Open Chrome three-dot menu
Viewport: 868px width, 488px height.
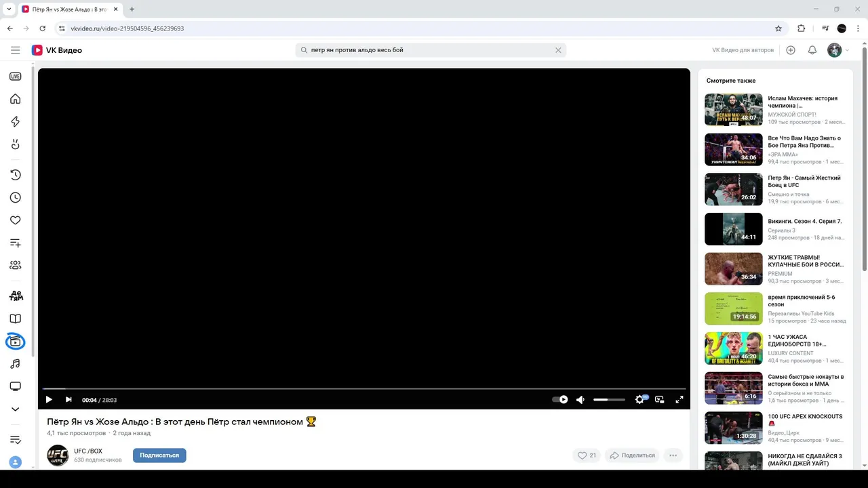coord(859,28)
